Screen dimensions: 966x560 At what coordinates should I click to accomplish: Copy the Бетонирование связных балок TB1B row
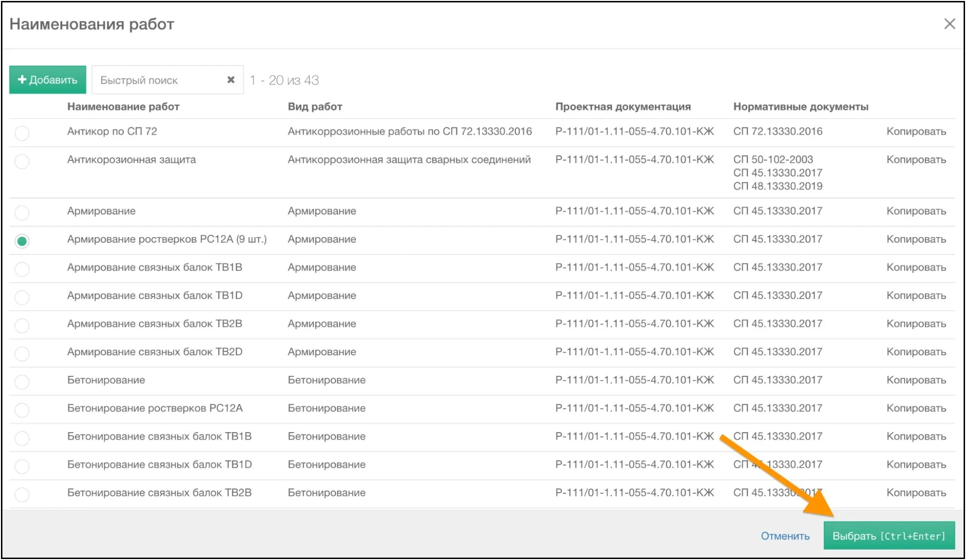916,436
